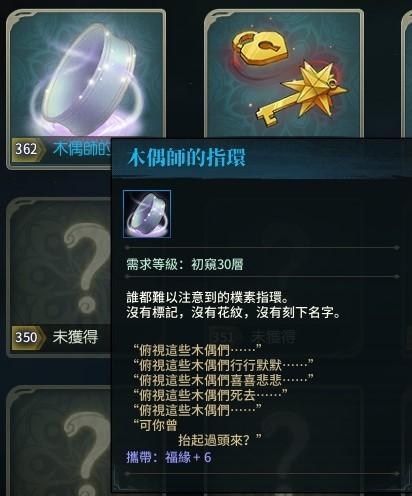
Task: Click the bottom locked question mark card
Action: coord(59,441)
